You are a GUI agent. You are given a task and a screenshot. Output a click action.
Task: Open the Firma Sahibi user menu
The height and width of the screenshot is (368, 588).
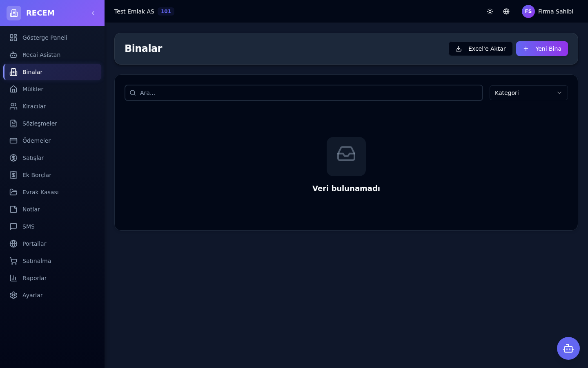click(548, 11)
